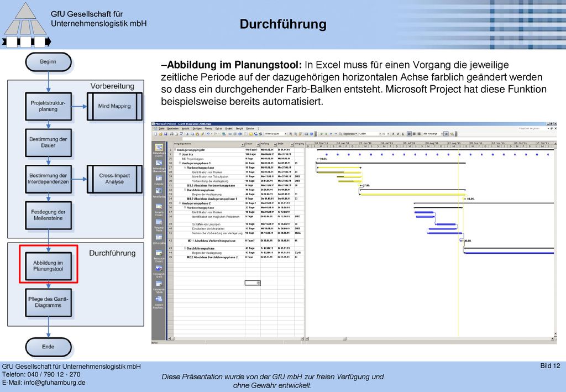Collapse the Auslagerungsprojekt summary task
This screenshot has width=566, height=392.
click(175, 150)
